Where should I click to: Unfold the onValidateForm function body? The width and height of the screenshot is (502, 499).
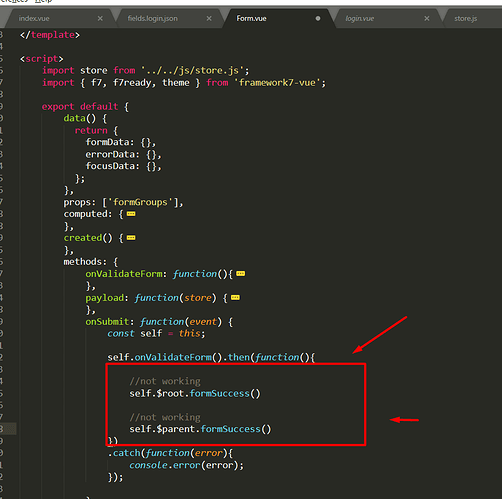click(x=241, y=274)
